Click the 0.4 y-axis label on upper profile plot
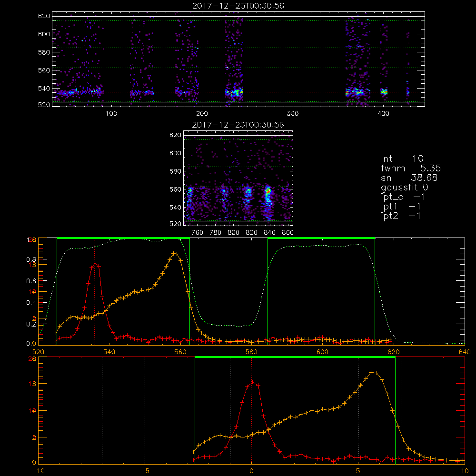 (31, 303)
